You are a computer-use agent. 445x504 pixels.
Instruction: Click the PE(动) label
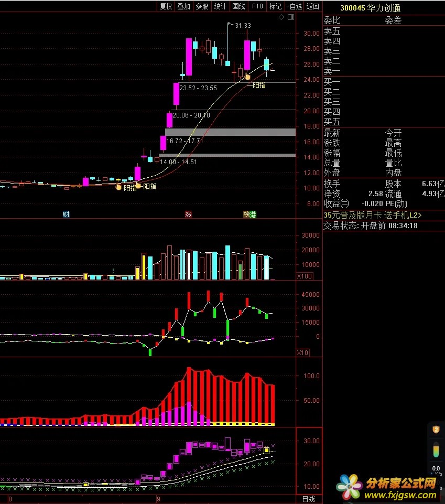coord(396,204)
